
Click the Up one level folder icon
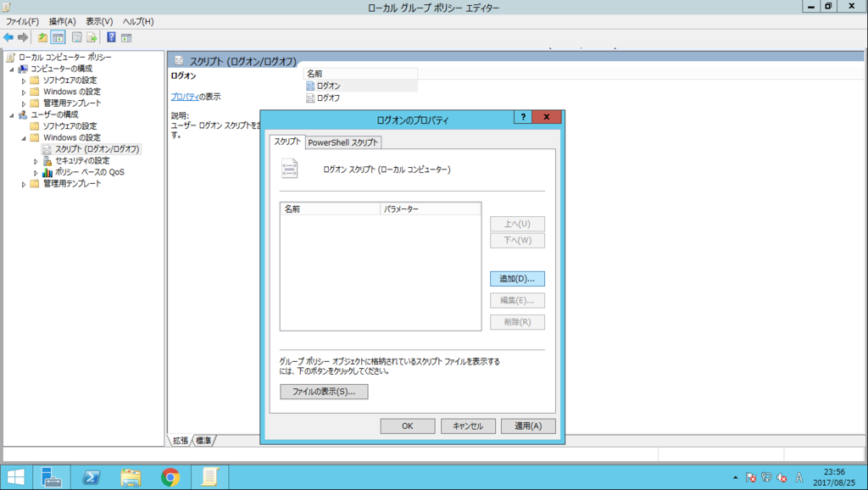[42, 37]
